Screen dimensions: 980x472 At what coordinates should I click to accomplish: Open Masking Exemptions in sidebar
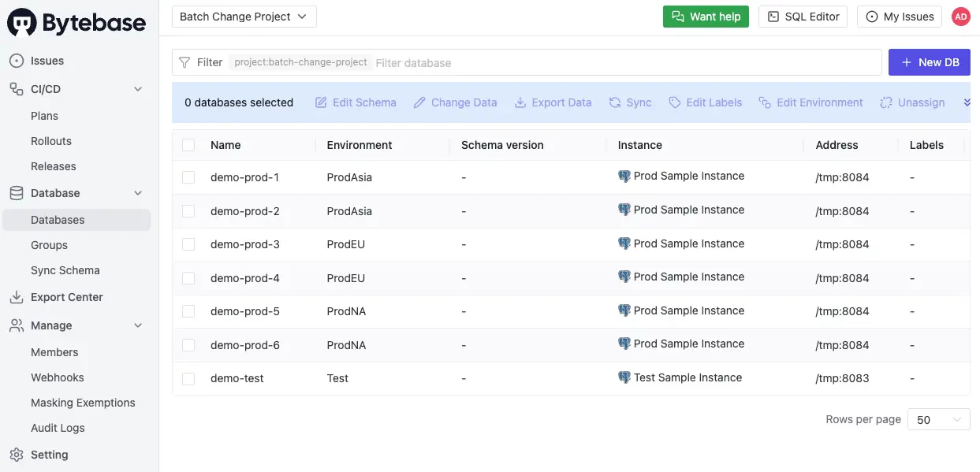pyautogui.click(x=83, y=403)
